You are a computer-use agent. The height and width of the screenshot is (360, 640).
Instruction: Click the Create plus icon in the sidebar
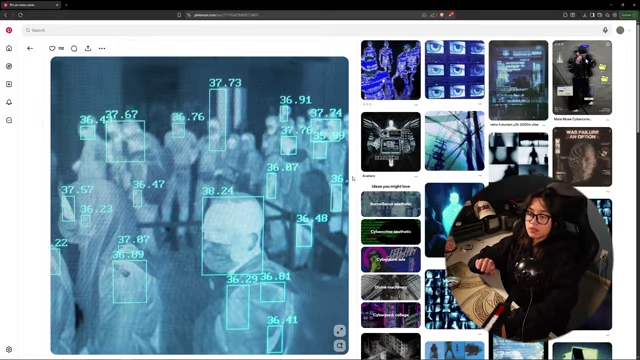tap(9, 84)
